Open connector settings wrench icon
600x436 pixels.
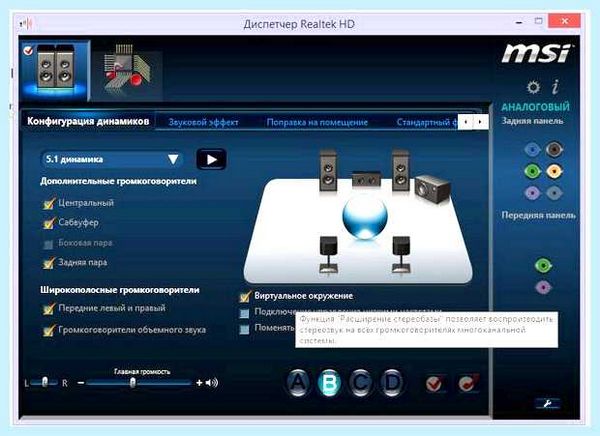(547, 403)
